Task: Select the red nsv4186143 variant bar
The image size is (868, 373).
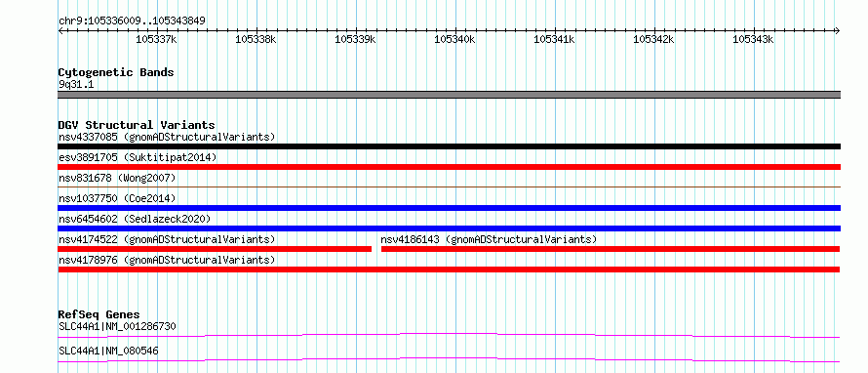Action: pos(611,249)
